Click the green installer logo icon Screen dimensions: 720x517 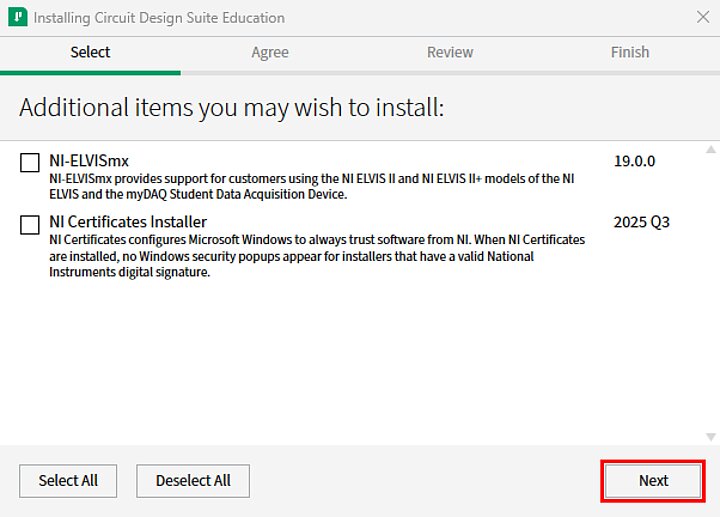point(18,17)
